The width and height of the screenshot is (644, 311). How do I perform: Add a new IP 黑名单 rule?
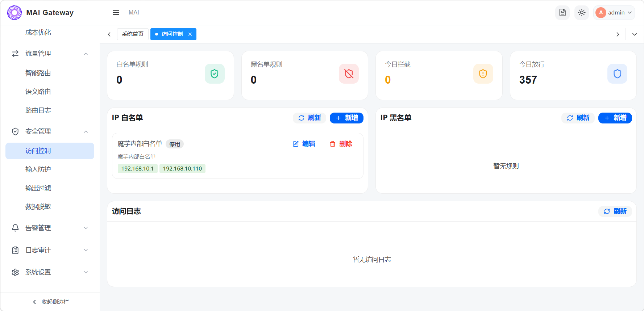[615, 118]
